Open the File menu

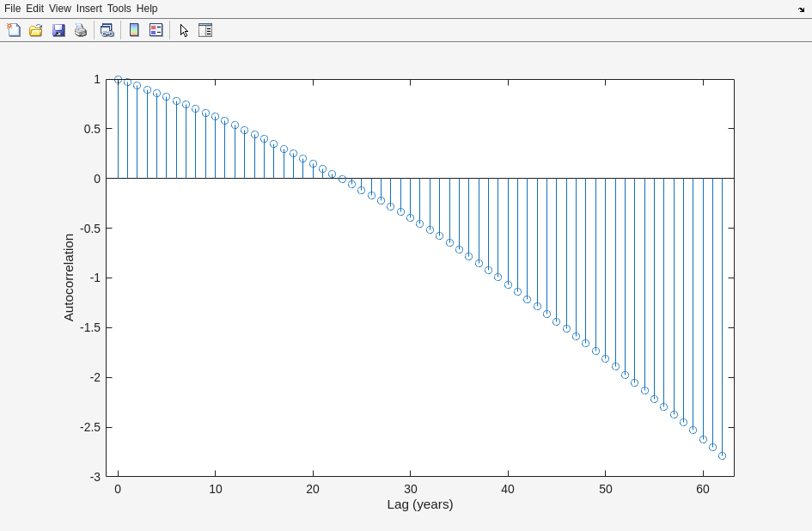click(12, 9)
